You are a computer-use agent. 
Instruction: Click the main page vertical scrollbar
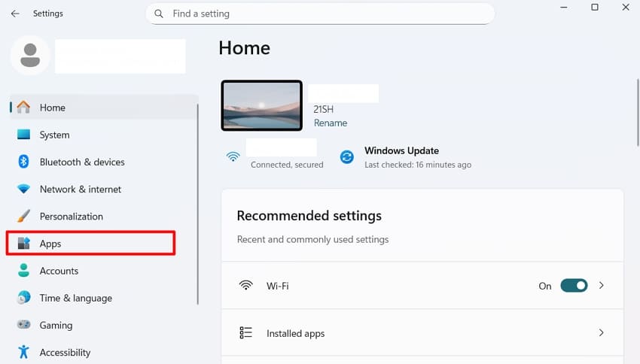click(x=638, y=112)
